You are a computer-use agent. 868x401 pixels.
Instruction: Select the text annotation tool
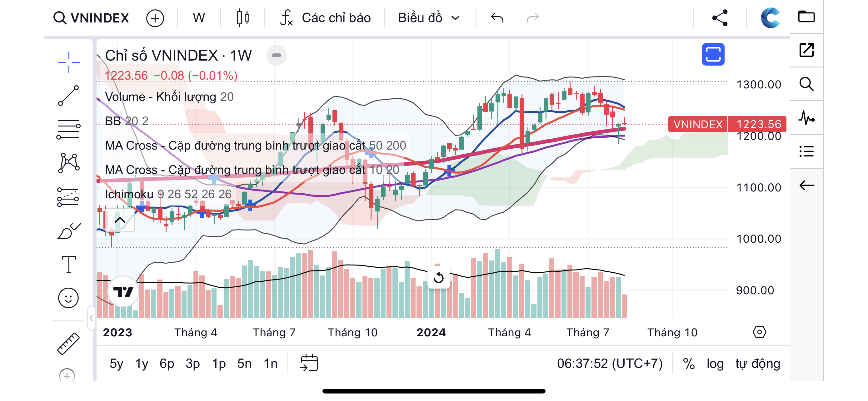69,264
